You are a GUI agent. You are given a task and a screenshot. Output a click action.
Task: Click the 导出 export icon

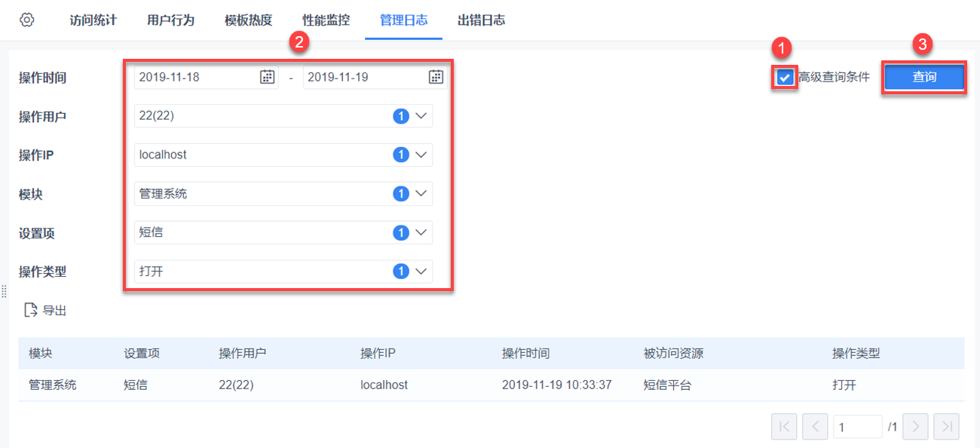click(31, 310)
